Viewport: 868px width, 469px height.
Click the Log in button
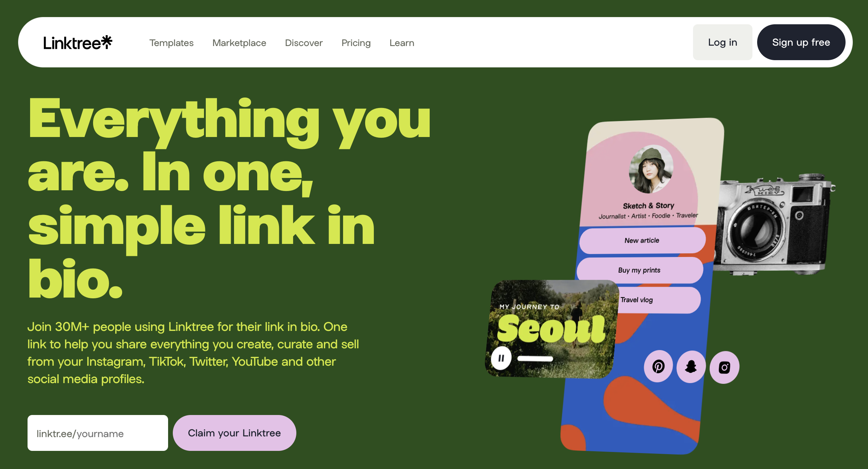tap(722, 42)
